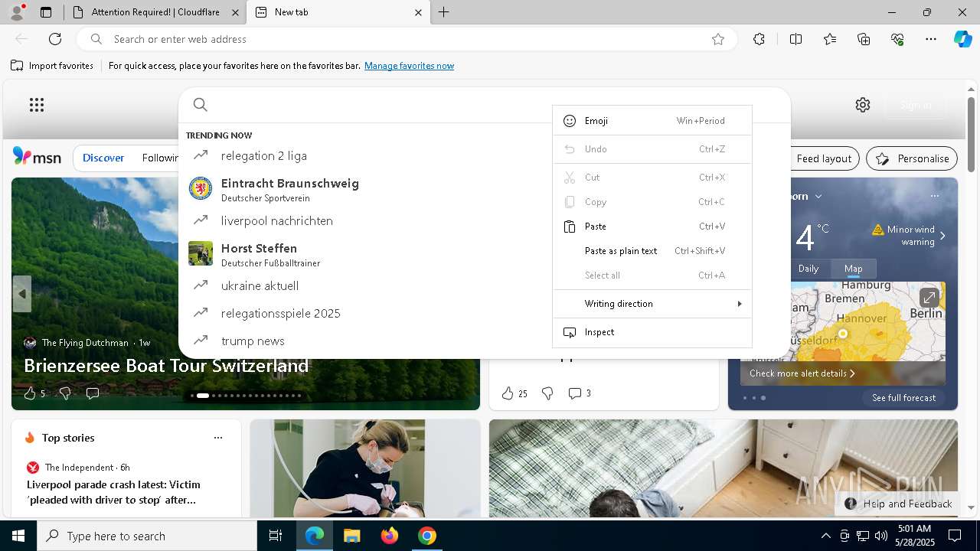Click Check more alert details

tap(802, 373)
